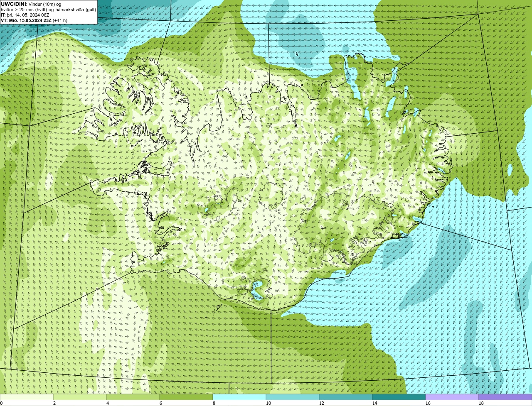Click the 0–2 m/s pale yellow legend swatch
Image resolution: width=532 pixels, height=406 pixels.
pos(27,397)
